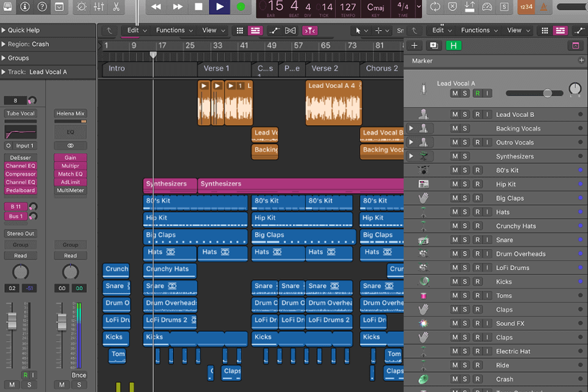
Task: Open the Mixer faders icon in toolbar
Action: coord(99,7)
